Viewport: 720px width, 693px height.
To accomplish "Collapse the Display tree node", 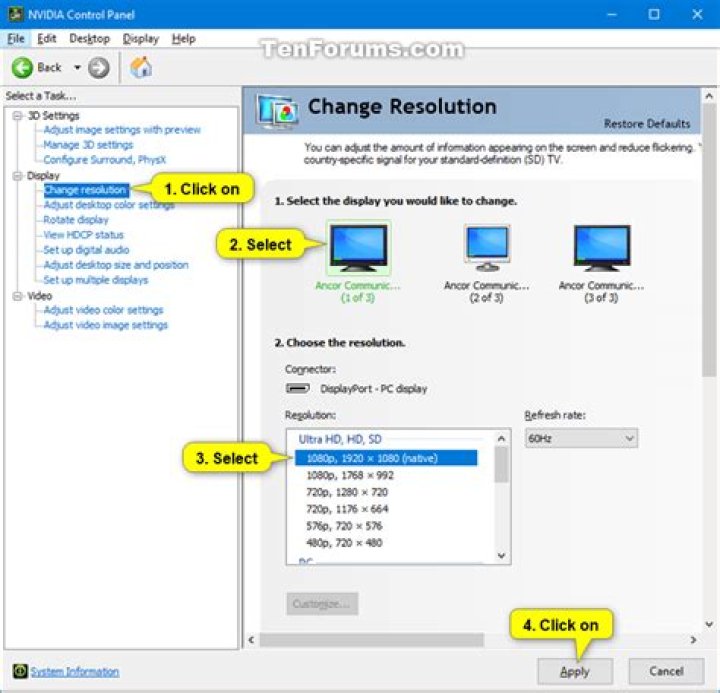I will point(17,175).
